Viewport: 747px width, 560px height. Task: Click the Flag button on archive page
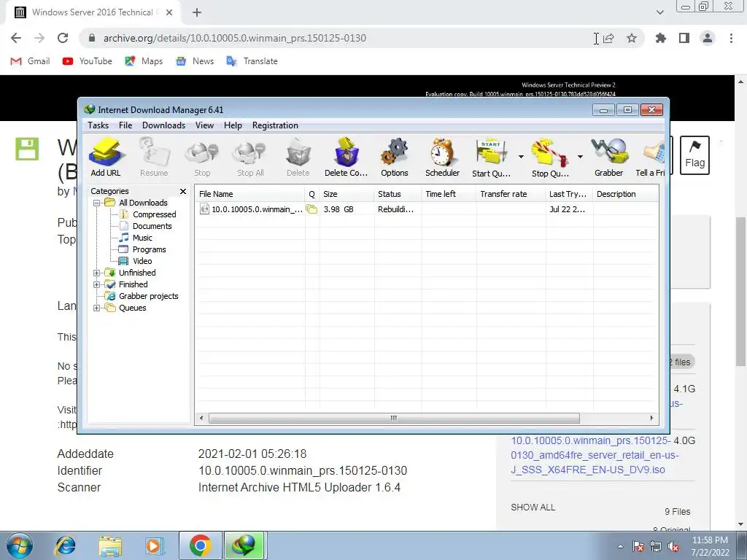(694, 155)
